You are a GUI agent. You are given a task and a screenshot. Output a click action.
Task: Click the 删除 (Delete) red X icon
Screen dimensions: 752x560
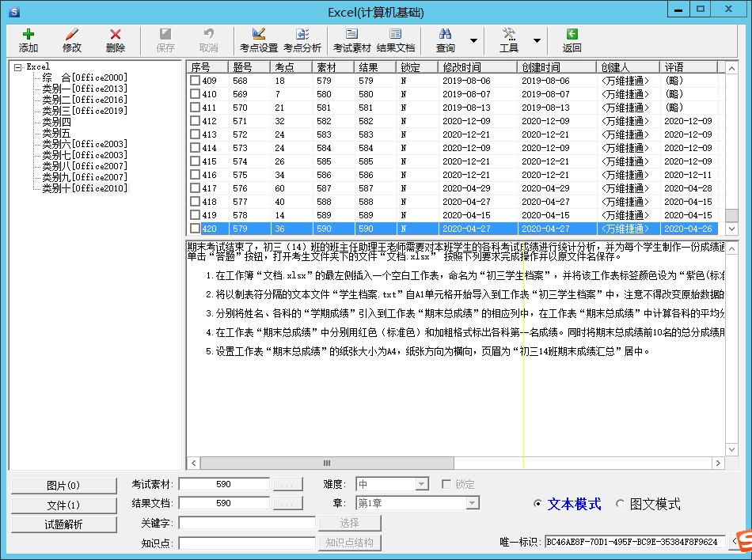(115, 40)
